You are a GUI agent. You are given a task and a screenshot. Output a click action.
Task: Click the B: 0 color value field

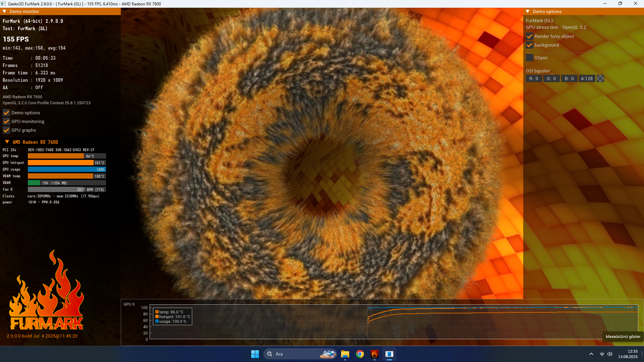click(570, 78)
